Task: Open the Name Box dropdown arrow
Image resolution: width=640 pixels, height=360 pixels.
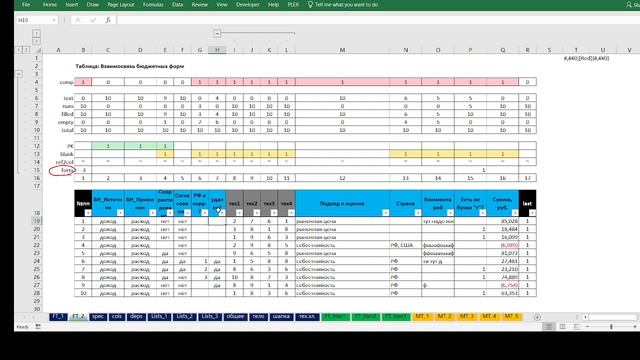Action: coord(54,20)
